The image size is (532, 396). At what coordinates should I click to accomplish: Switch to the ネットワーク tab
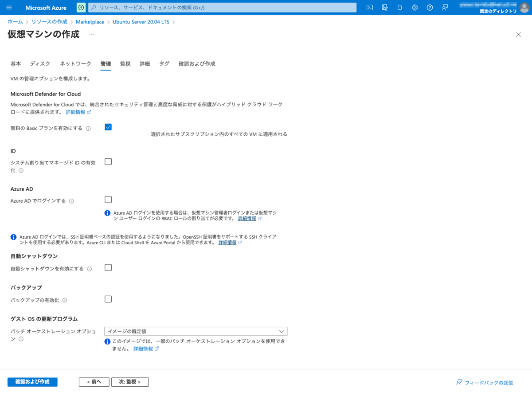coord(76,64)
